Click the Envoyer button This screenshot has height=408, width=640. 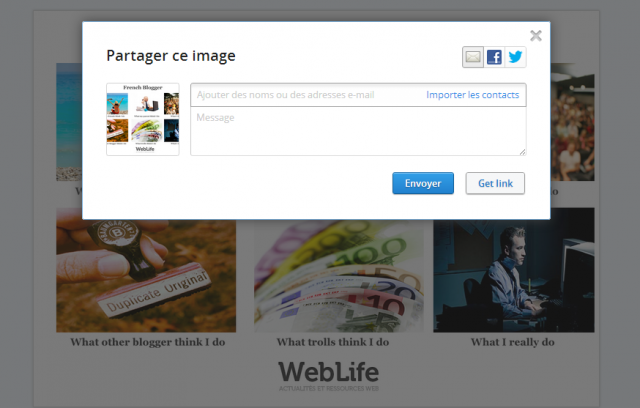(x=423, y=183)
